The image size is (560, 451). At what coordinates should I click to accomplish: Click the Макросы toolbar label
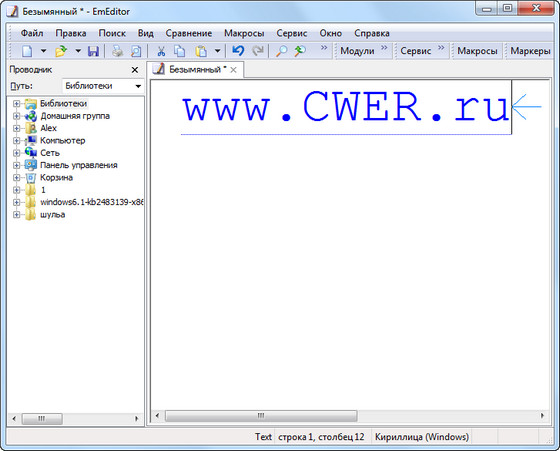pyautogui.click(x=477, y=51)
